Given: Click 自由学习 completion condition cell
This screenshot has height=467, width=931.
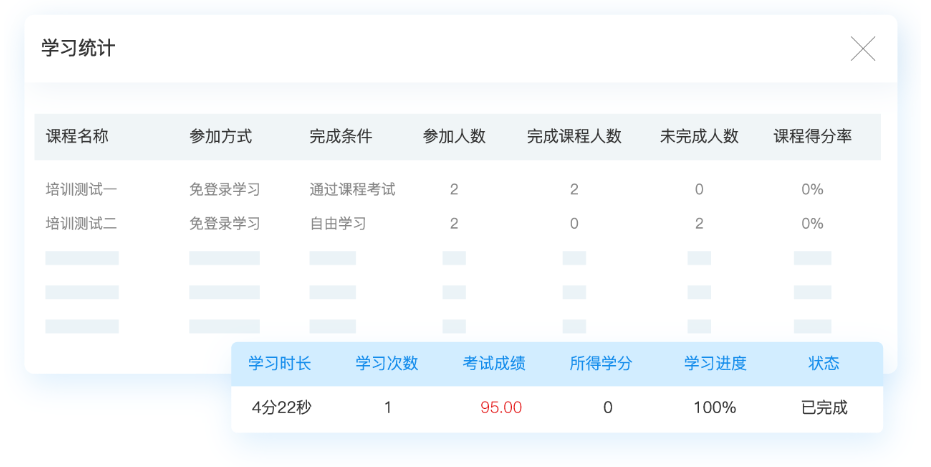Looking at the screenshot, I should 338,223.
